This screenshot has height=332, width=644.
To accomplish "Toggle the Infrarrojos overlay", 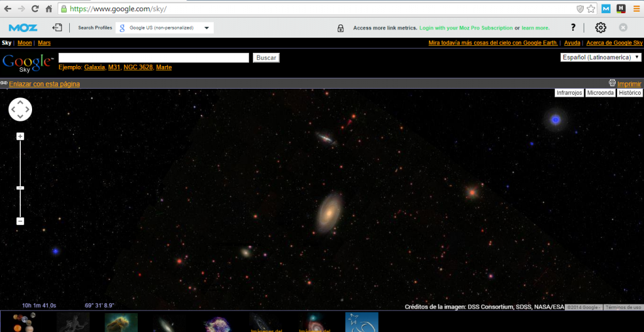I will pyautogui.click(x=569, y=92).
